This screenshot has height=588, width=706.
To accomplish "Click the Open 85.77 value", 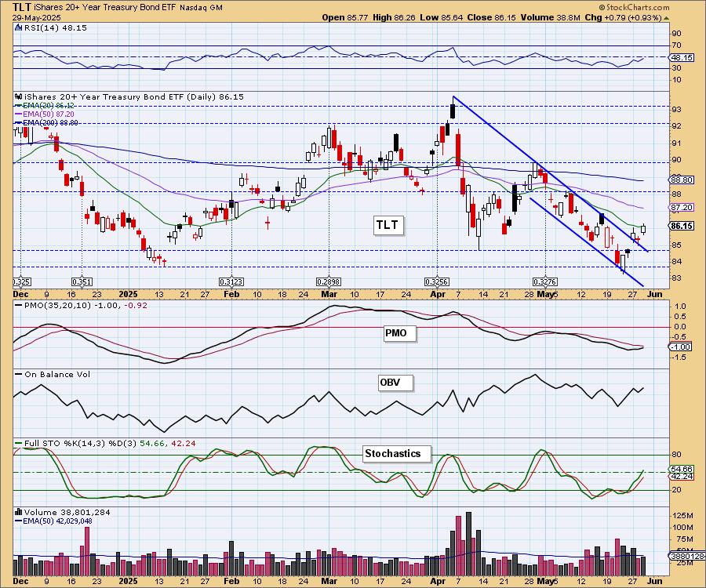I will tap(345, 17).
